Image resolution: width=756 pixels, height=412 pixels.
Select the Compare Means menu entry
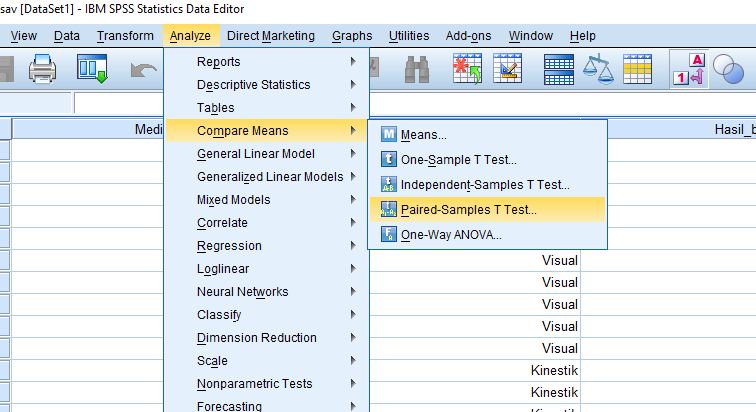[x=267, y=131]
